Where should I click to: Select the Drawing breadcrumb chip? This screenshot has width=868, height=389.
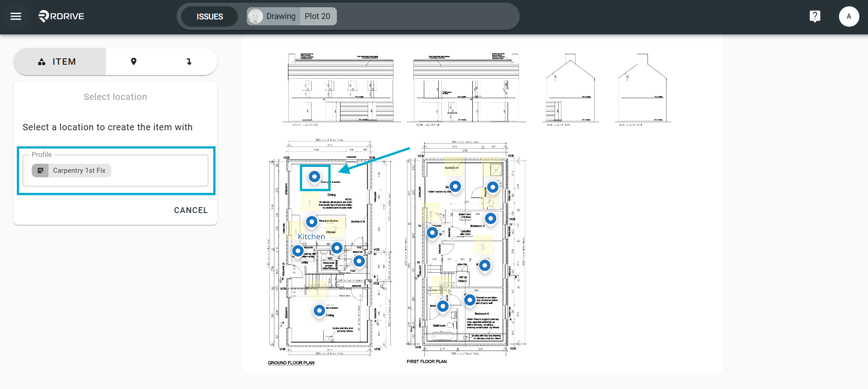pos(273,16)
